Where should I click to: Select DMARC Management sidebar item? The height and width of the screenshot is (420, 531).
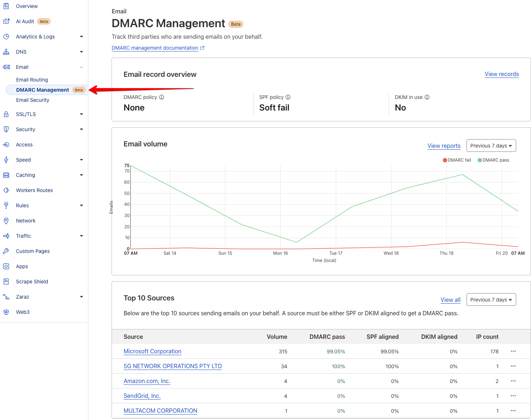point(47,90)
